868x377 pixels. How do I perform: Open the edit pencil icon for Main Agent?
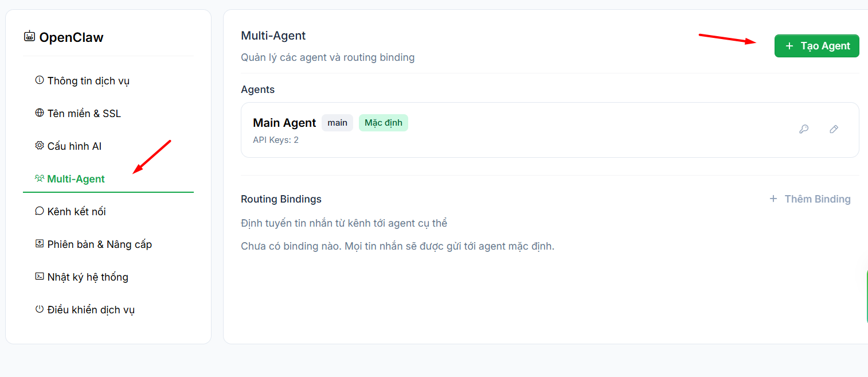coord(834,129)
